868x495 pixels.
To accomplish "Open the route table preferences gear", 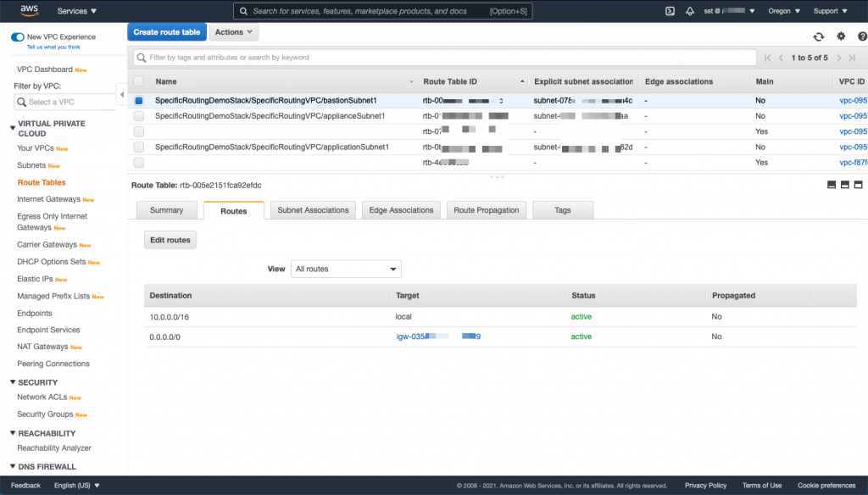I will click(x=841, y=36).
